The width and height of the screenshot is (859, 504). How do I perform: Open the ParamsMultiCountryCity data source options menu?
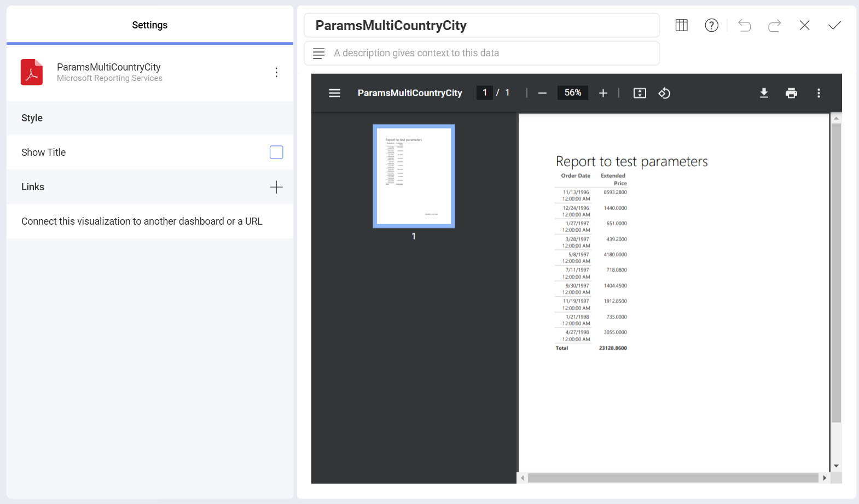[276, 72]
